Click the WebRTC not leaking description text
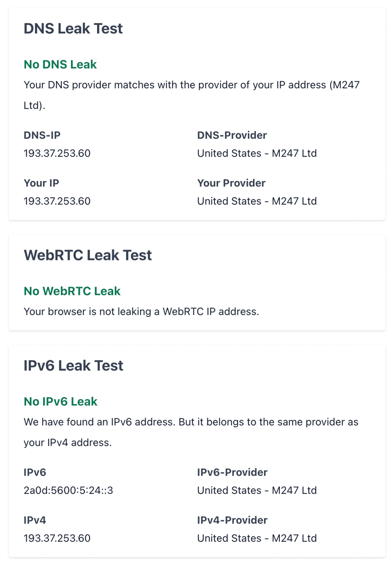 (142, 311)
